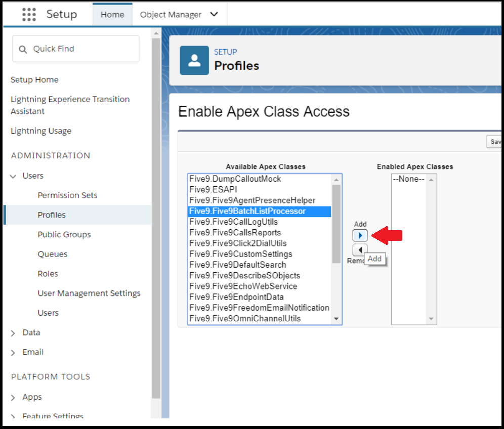This screenshot has height=429, width=504.
Task: Click the Available Apex Classes scrollbar thumb
Action: (337, 224)
